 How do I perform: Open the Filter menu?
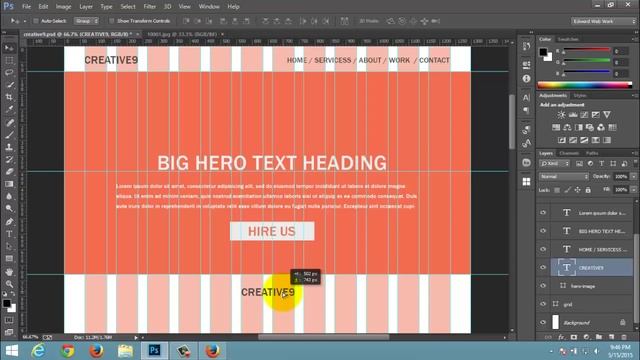point(149,7)
